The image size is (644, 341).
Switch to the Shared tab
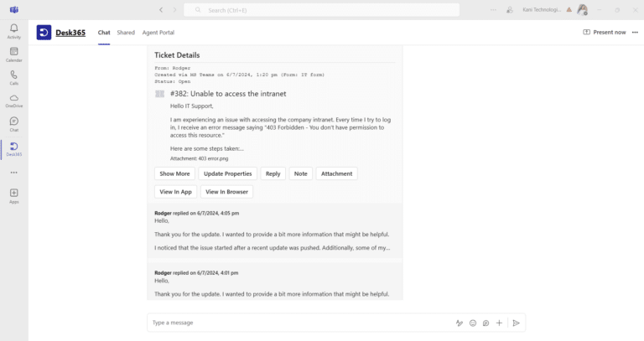(x=126, y=33)
